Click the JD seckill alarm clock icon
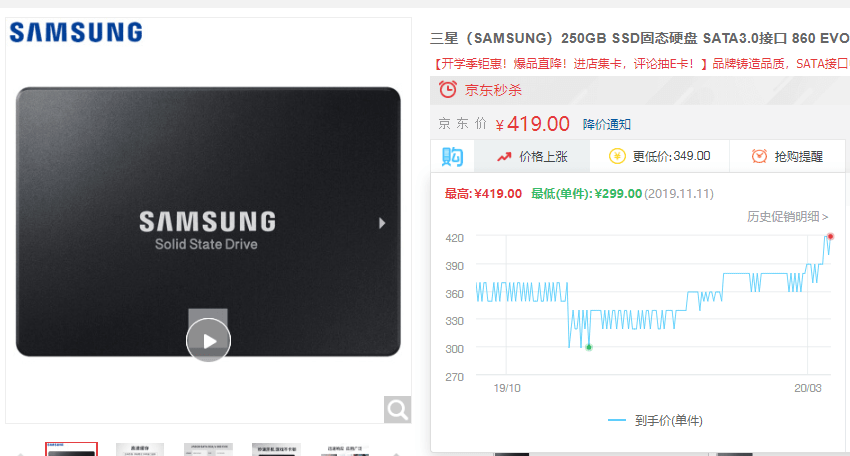The image size is (850, 456). tap(447, 89)
